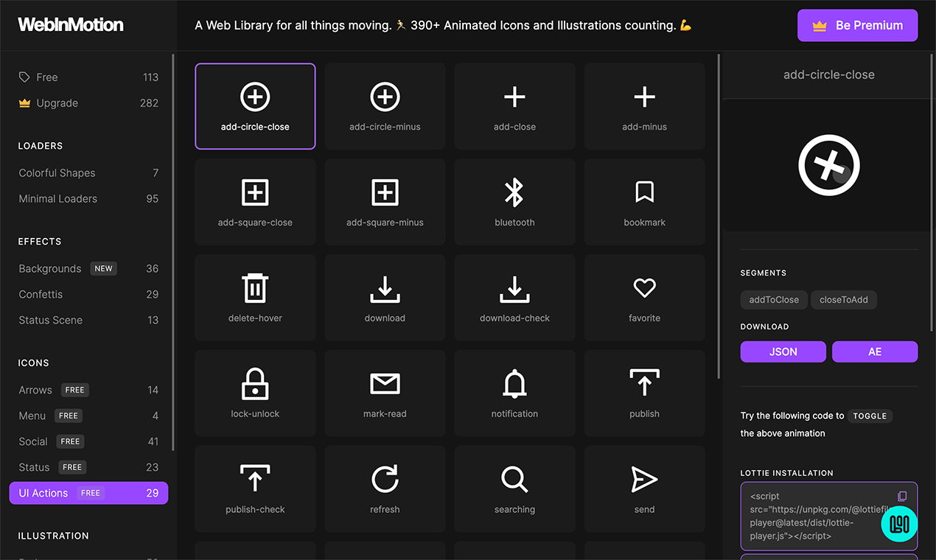
Task: Click the Be Premium button
Action: coord(857,25)
